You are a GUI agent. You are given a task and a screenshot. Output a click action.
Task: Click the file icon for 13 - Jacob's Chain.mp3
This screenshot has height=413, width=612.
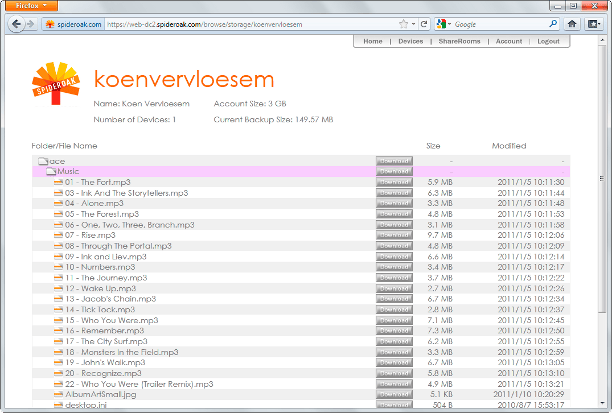tap(58, 299)
